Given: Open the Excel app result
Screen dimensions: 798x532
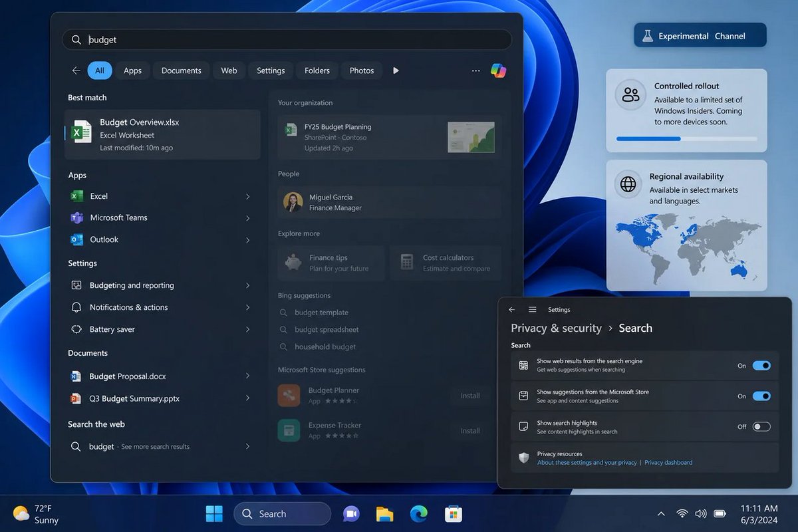Looking at the screenshot, I should click(160, 196).
